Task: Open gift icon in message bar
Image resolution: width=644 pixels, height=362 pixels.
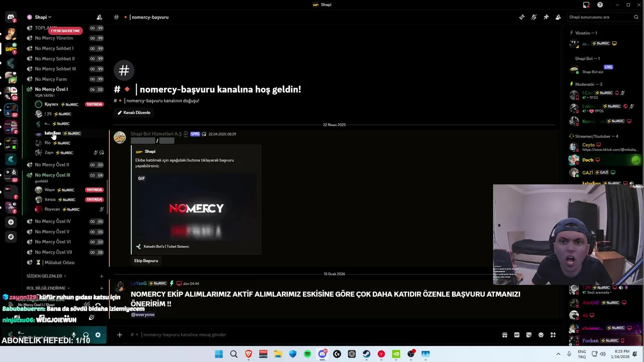Action: click(x=505, y=335)
